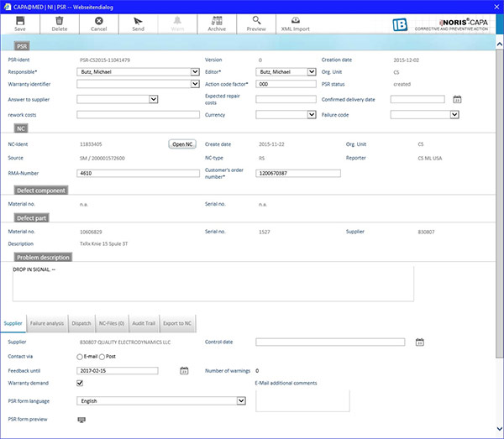This screenshot has height=439, width=504.
Task: Open the Failure code dropdown
Action: pos(454,115)
